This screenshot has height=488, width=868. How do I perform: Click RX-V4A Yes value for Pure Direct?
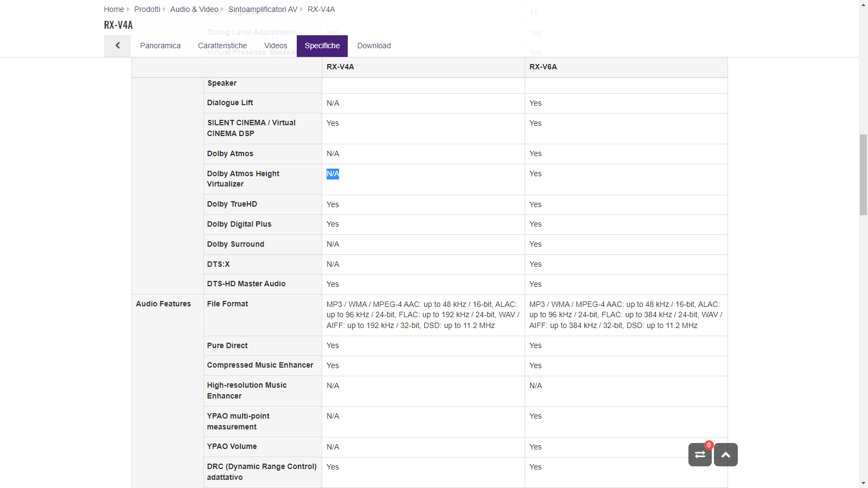click(333, 345)
